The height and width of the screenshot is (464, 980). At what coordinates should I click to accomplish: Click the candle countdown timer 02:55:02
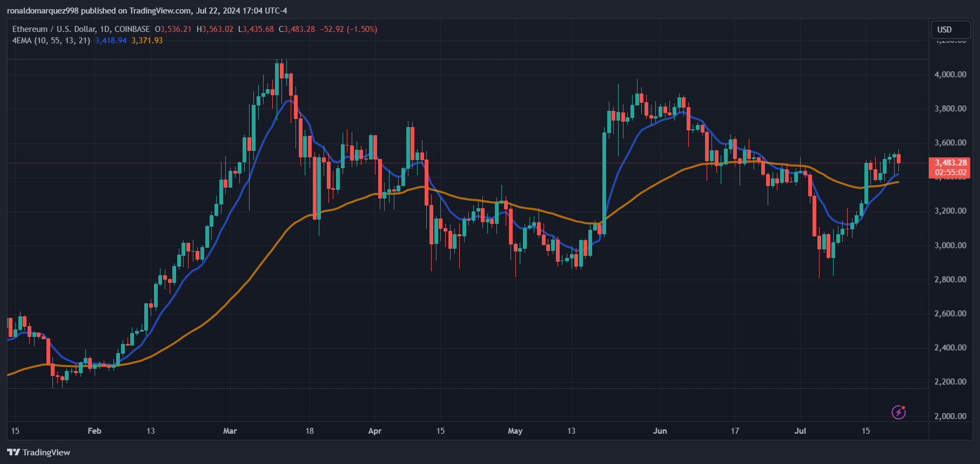click(950, 173)
